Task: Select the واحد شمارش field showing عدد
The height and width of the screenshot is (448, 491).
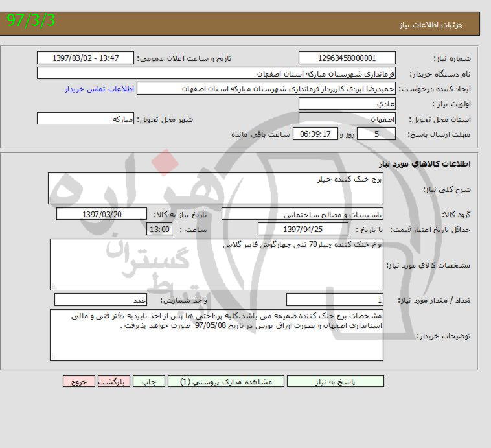Action: pos(102,300)
